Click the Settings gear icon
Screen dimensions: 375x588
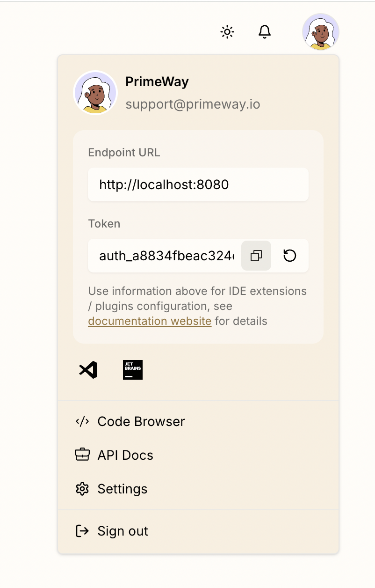point(82,489)
